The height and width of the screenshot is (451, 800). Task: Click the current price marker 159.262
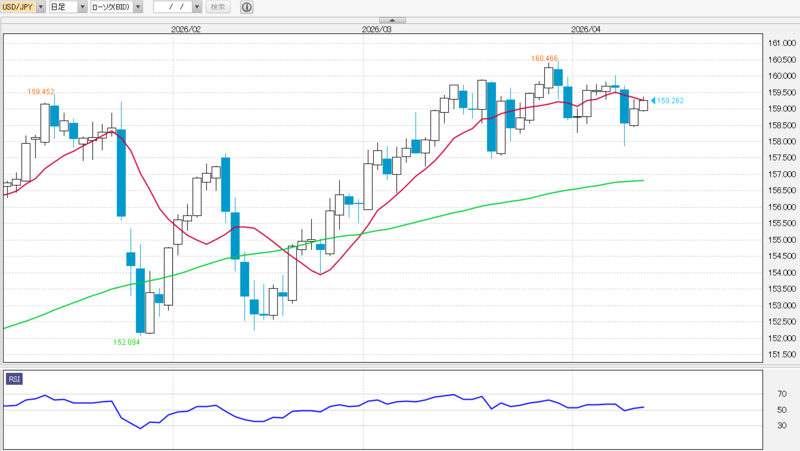point(667,101)
